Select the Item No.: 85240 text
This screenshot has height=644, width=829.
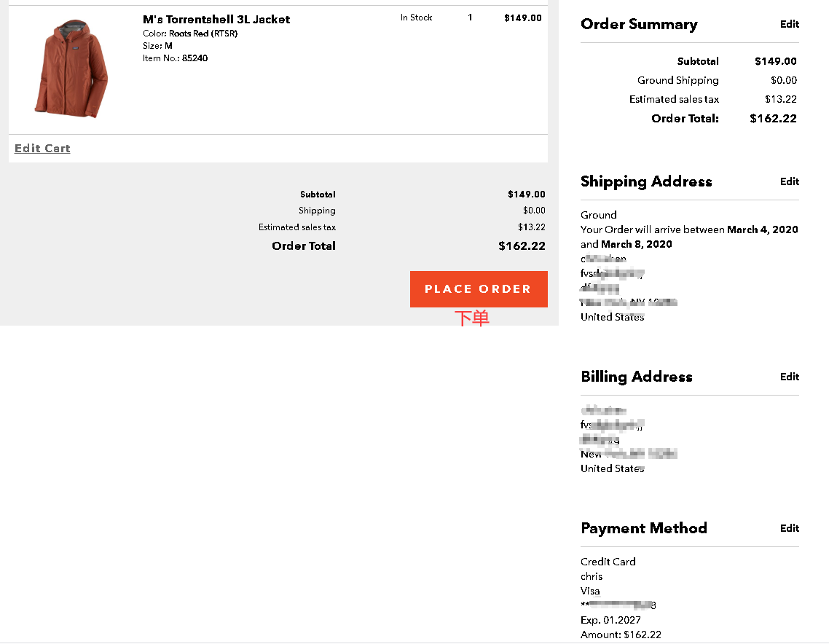[x=175, y=58]
